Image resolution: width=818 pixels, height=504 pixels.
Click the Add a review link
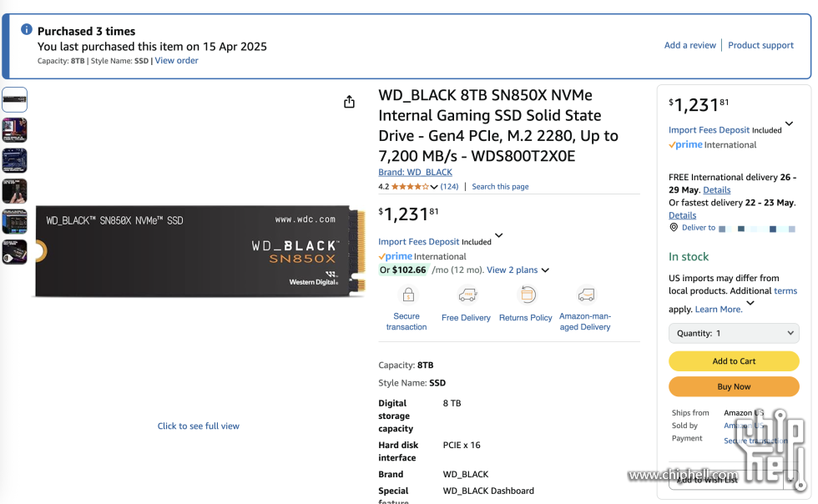click(689, 45)
